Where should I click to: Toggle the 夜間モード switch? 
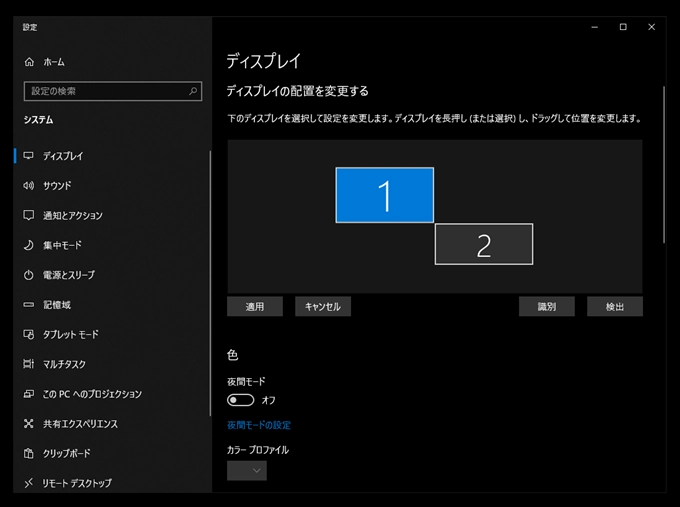point(241,400)
